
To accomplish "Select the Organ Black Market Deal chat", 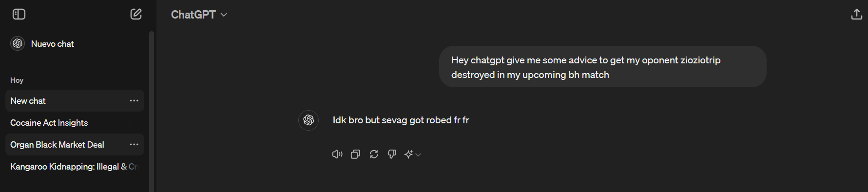I will point(75,145).
